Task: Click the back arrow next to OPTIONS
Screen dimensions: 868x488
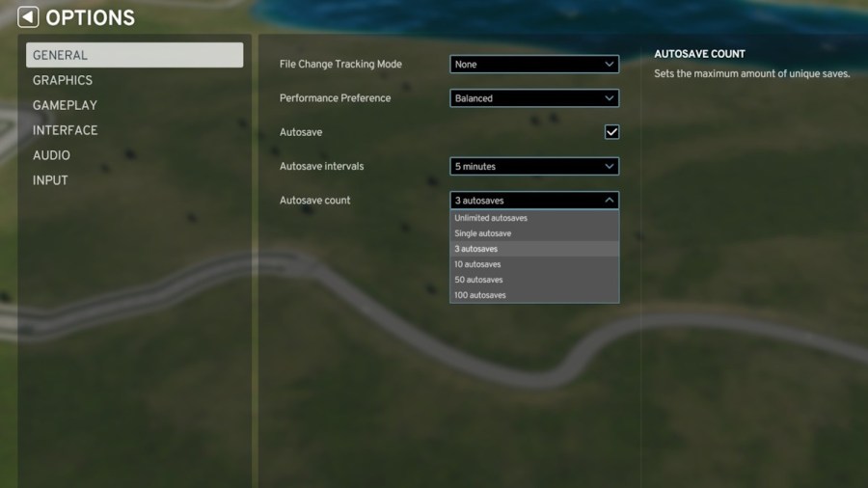Action: tap(28, 17)
